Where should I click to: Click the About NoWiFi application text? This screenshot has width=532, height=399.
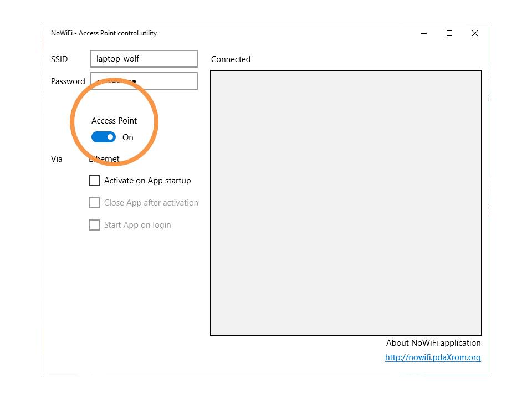(433, 343)
